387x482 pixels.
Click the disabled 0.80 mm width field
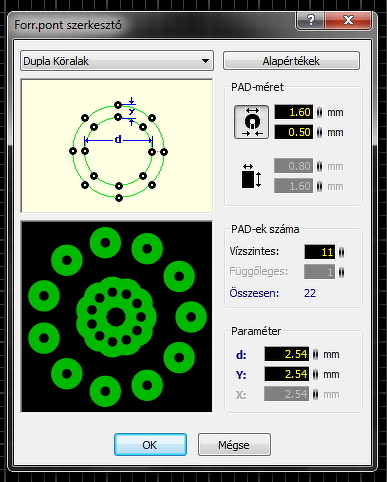[293, 166]
